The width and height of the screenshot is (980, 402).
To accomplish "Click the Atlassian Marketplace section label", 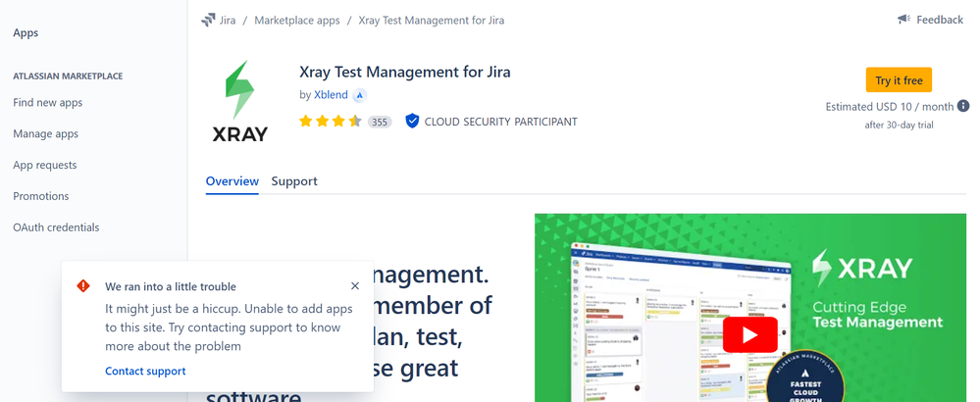I will click(68, 76).
